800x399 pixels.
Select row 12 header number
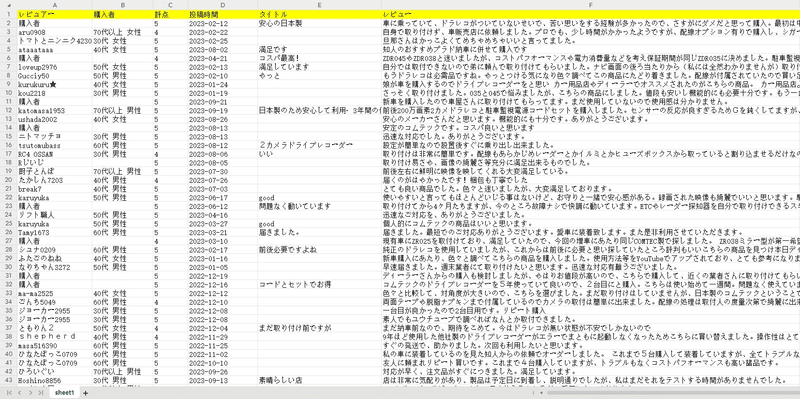point(8,110)
